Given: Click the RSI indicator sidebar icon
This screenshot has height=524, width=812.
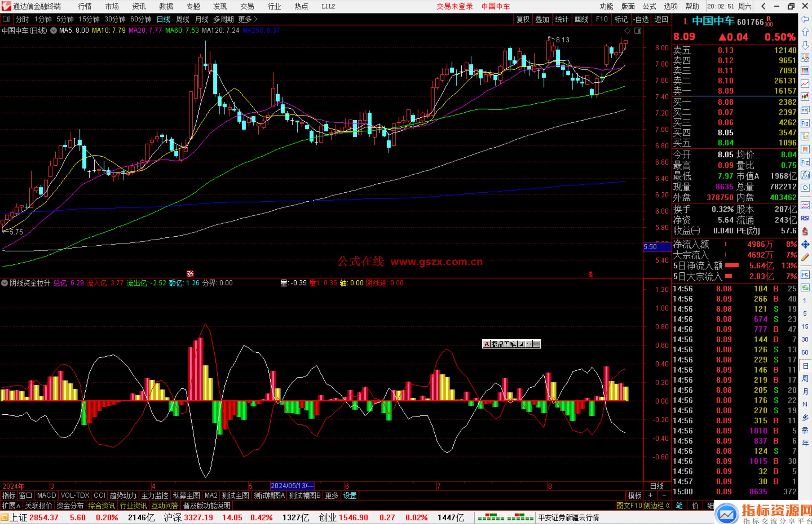Looking at the screenshot, I should [x=805, y=218].
